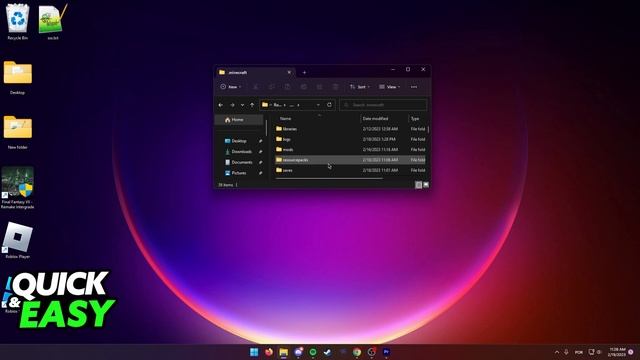This screenshot has width=640, height=360.
Task: Open the New dropdown menu
Action: [231, 87]
